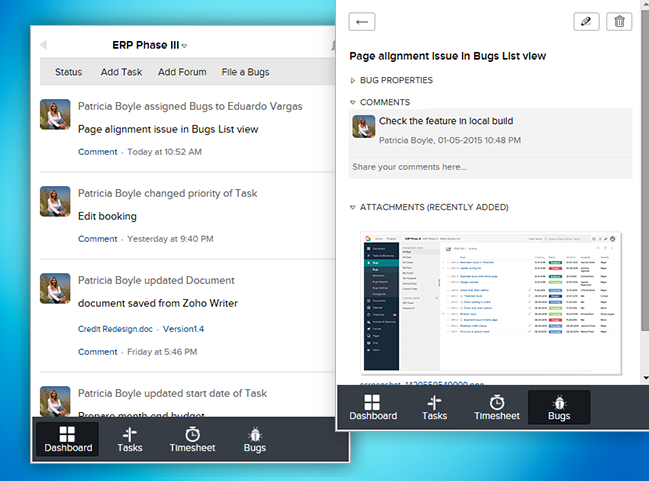Click Status in the action bar
This screenshot has width=649, height=481.
[x=68, y=72]
